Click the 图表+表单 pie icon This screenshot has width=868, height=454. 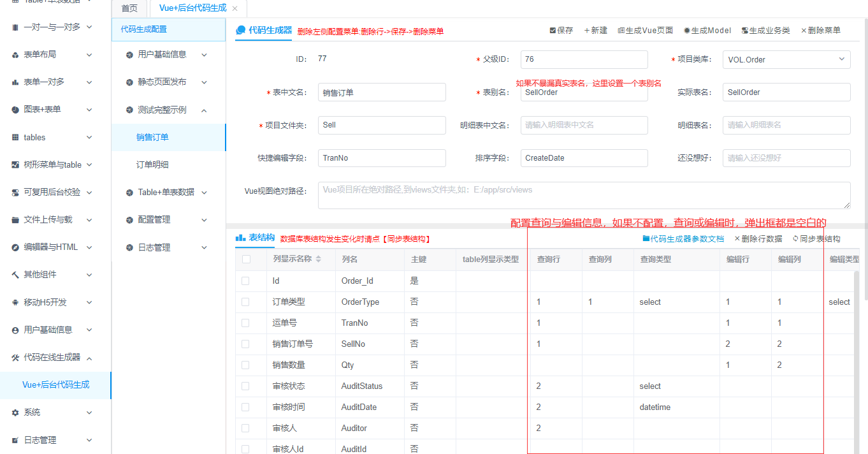tap(15, 110)
